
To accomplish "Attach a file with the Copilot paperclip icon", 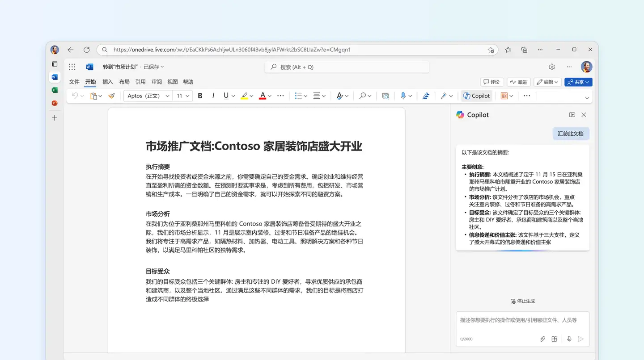I will point(542,339).
